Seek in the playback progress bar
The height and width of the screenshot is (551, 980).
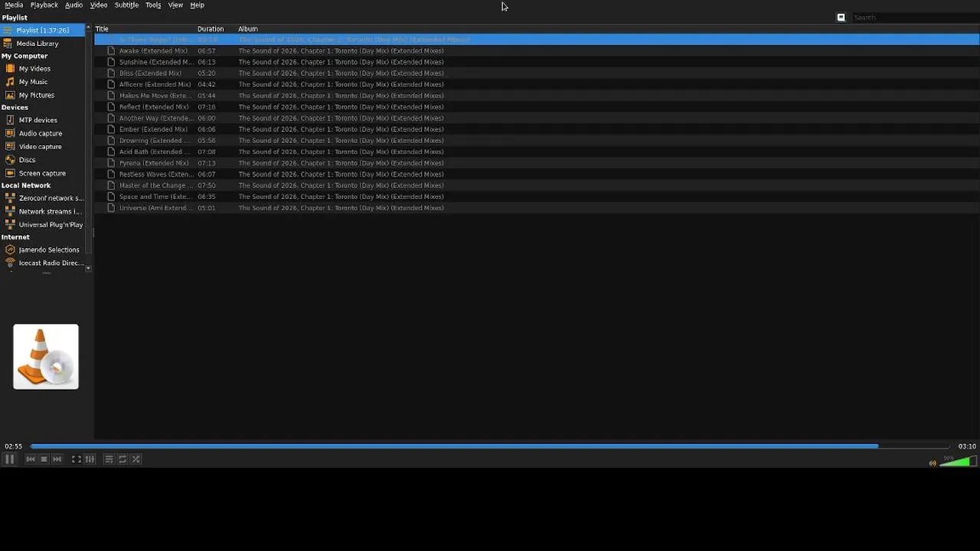point(490,446)
